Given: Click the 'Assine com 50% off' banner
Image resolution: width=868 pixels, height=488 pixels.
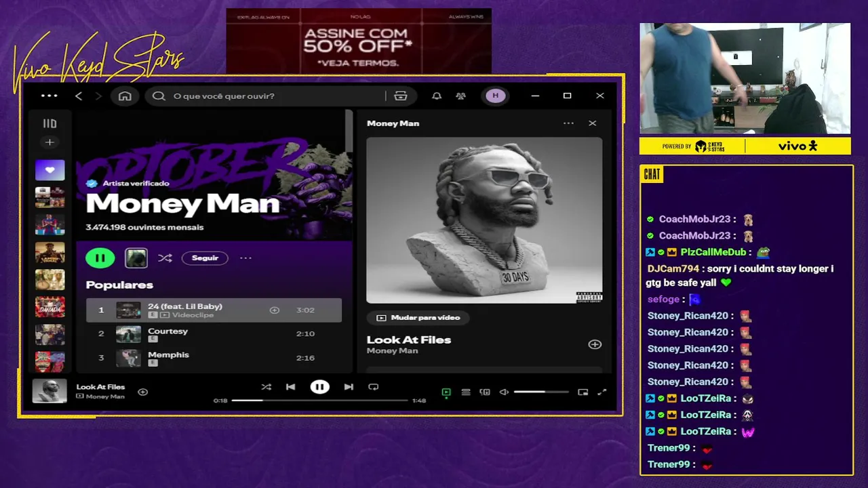Looking at the screenshot, I should tap(358, 41).
